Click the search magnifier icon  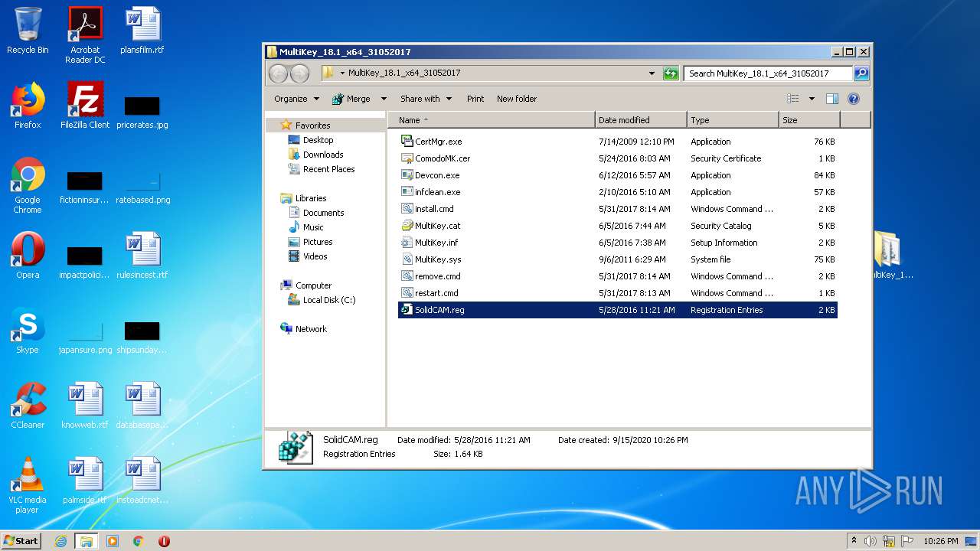tap(861, 73)
